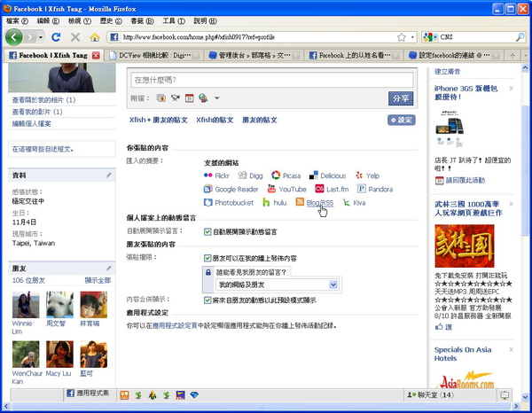
Task: Bookmark page with the star icon
Action: pyautogui.click(x=402, y=37)
